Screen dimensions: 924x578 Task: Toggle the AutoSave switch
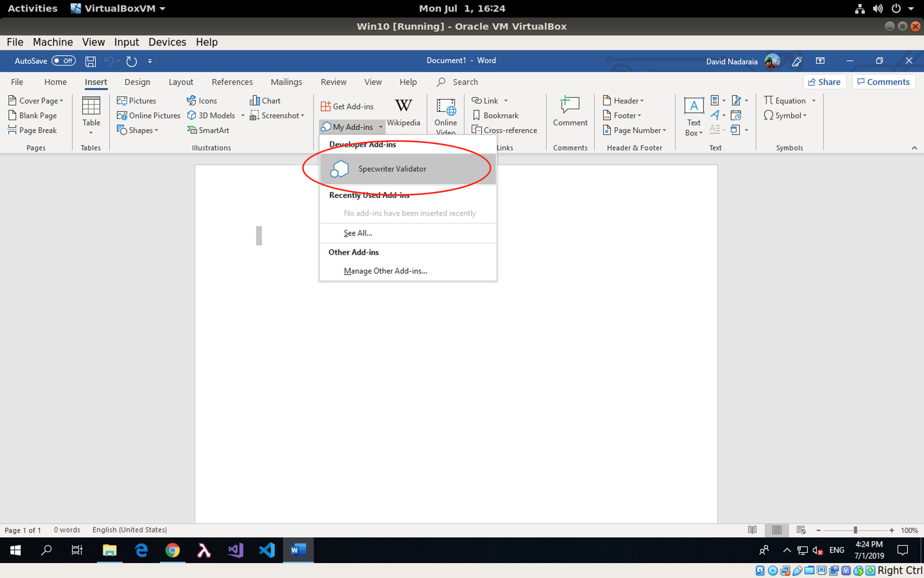click(64, 61)
